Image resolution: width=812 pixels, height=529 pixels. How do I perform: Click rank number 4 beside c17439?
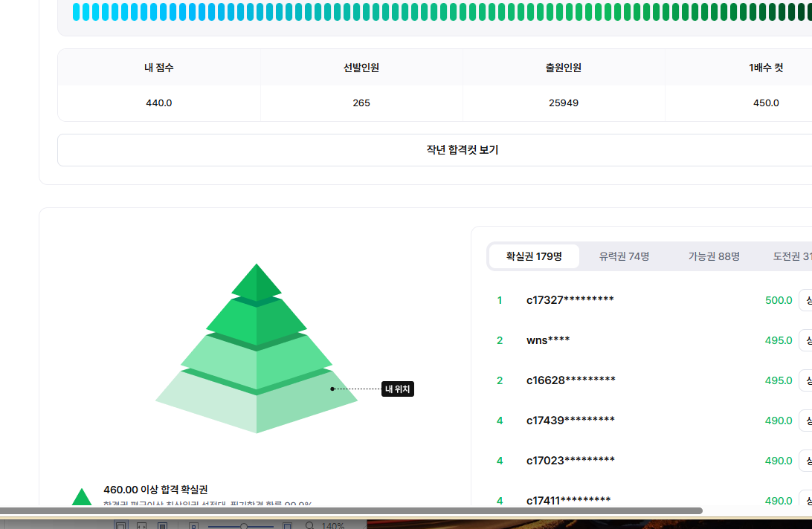(499, 421)
